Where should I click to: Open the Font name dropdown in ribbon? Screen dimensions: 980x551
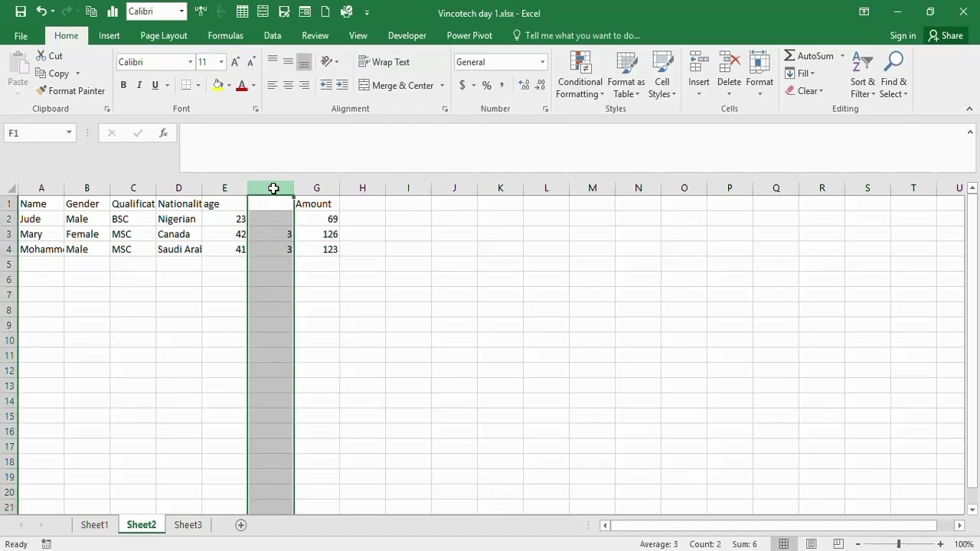[x=191, y=62]
